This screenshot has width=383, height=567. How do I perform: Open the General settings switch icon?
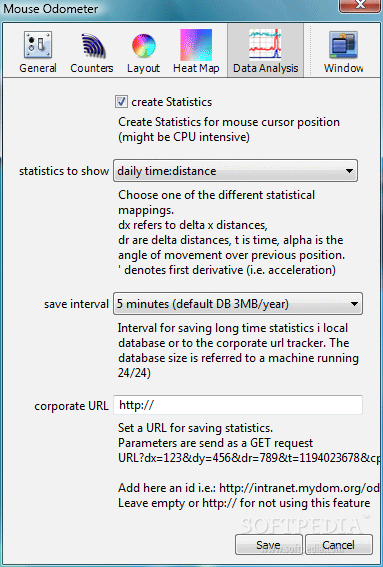pos(38,45)
